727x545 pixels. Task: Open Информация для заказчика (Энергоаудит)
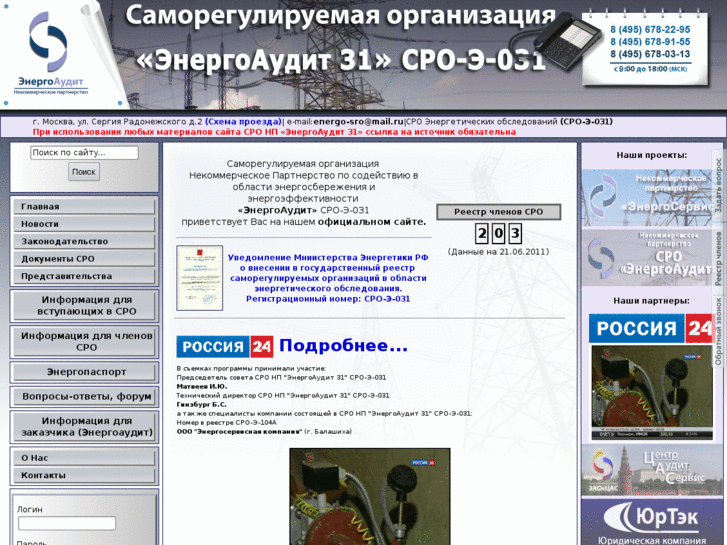pos(85,427)
